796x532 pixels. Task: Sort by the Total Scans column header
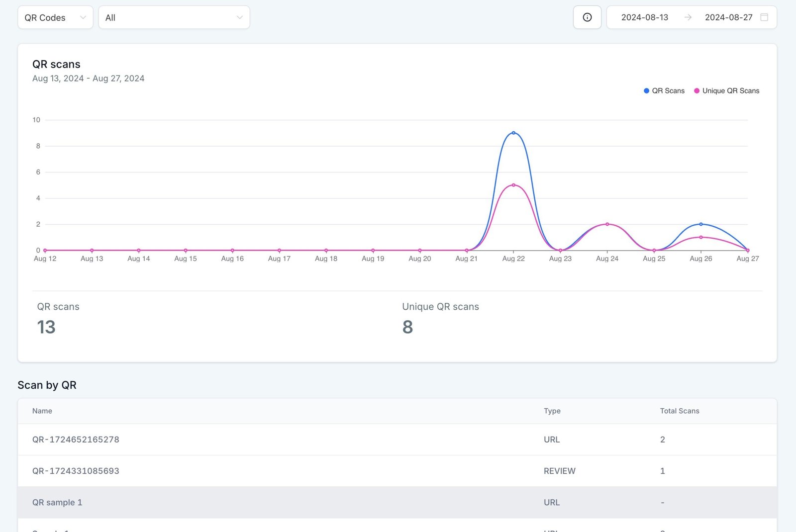pyautogui.click(x=679, y=411)
